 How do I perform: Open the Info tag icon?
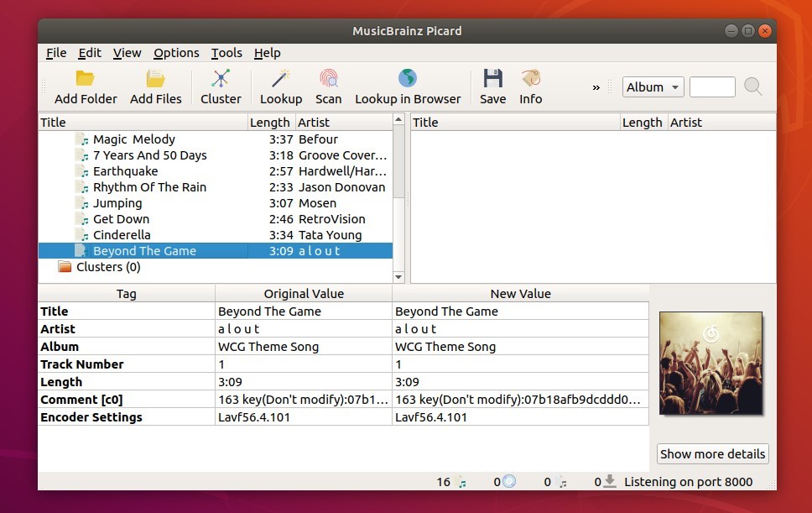(531, 78)
